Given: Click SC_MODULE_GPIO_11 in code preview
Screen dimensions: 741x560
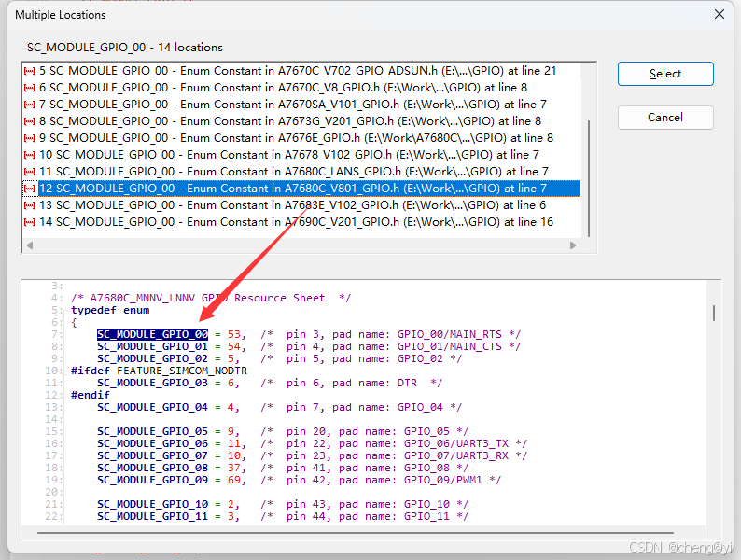Looking at the screenshot, I should (x=153, y=516).
